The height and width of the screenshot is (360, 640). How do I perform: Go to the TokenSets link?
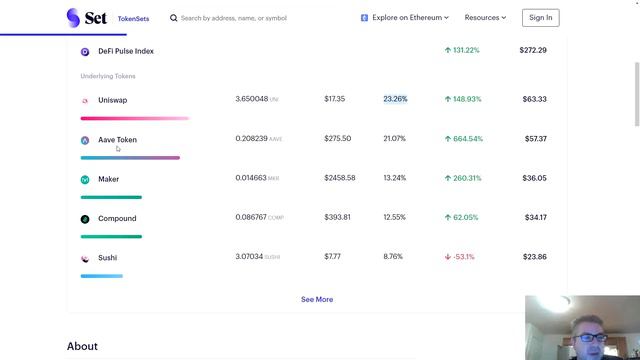click(133, 19)
